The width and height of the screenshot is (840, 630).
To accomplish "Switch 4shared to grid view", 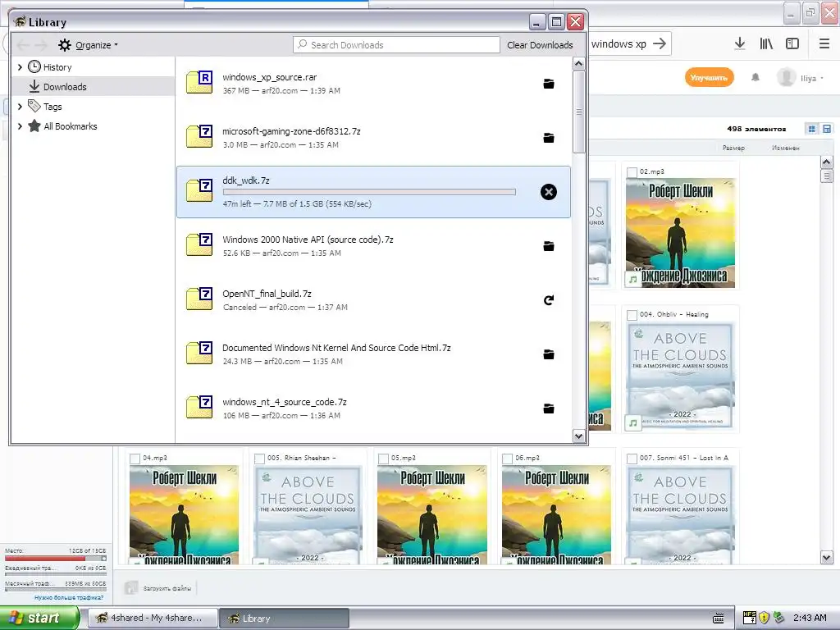I will pos(811,129).
